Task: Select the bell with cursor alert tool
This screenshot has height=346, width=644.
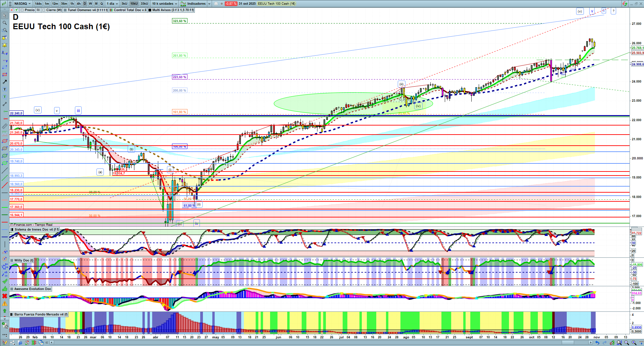Action: (5, 38)
